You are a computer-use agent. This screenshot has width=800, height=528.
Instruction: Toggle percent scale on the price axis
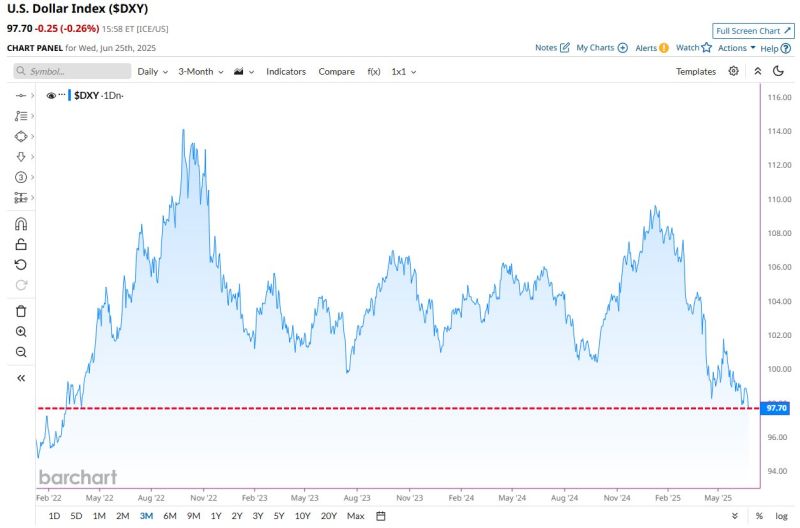coord(759,516)
